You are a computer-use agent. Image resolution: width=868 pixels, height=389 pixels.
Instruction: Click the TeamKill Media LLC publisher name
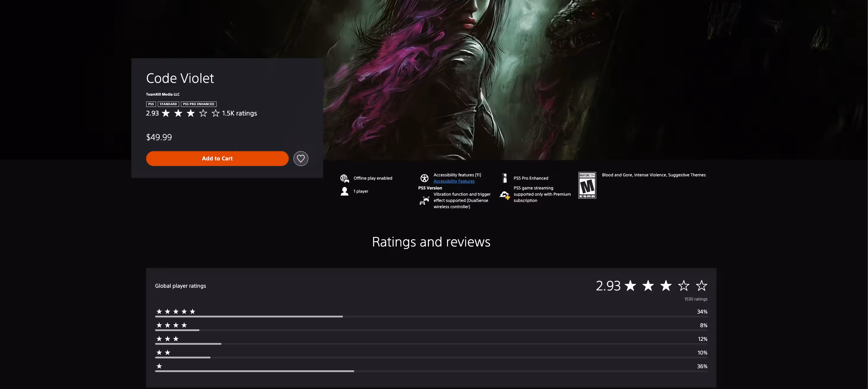pyautogui.click(x=163, y=94)
